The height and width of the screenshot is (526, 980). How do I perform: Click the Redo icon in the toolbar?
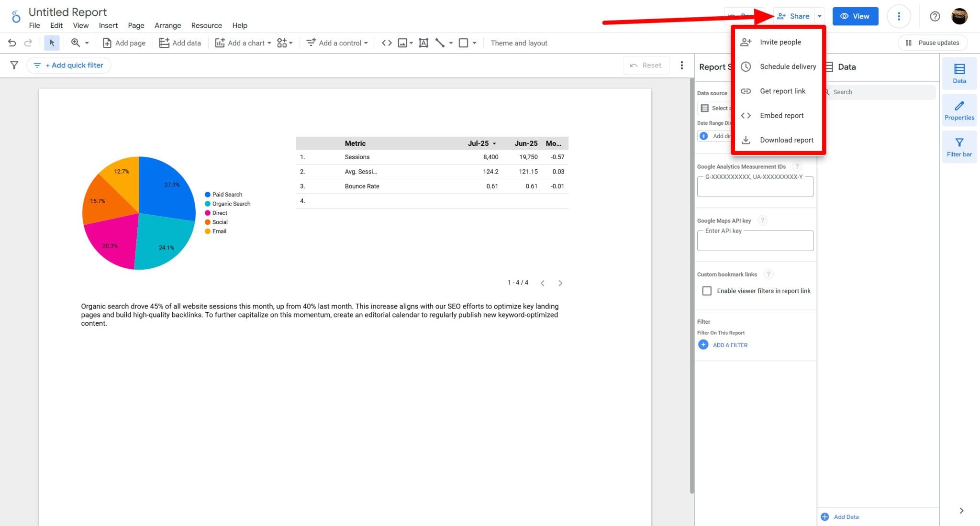tap(27, 43)
